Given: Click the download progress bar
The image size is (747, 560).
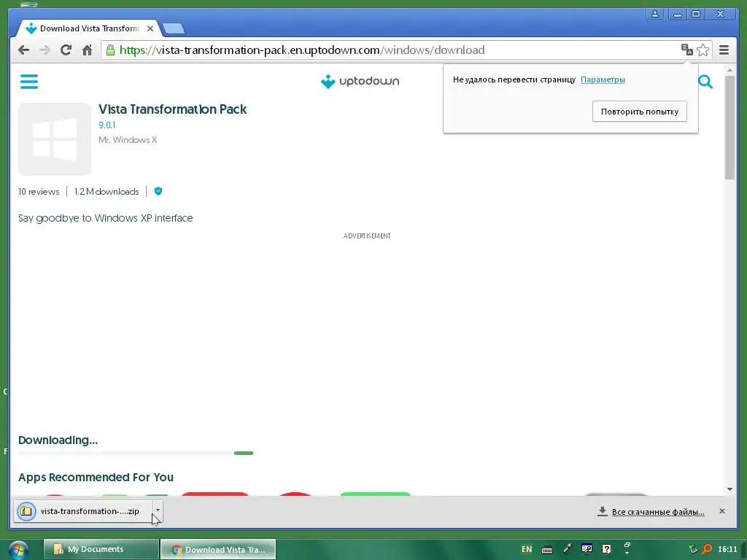Looking at the screenshot, I should click(x=136, y=453).
